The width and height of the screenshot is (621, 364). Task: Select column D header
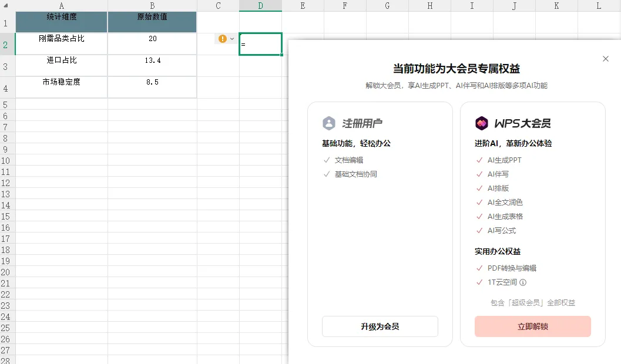pyautogui.click(x=261, y=5)
